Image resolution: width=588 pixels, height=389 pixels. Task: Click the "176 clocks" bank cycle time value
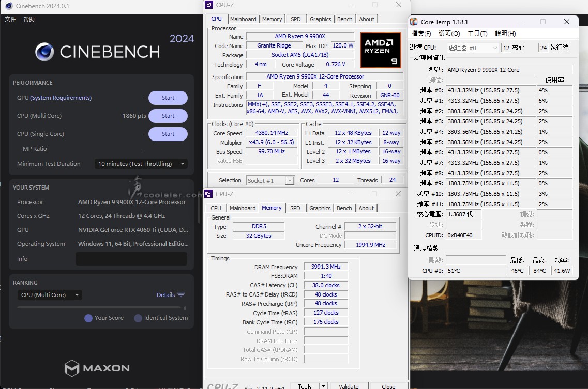326,322
